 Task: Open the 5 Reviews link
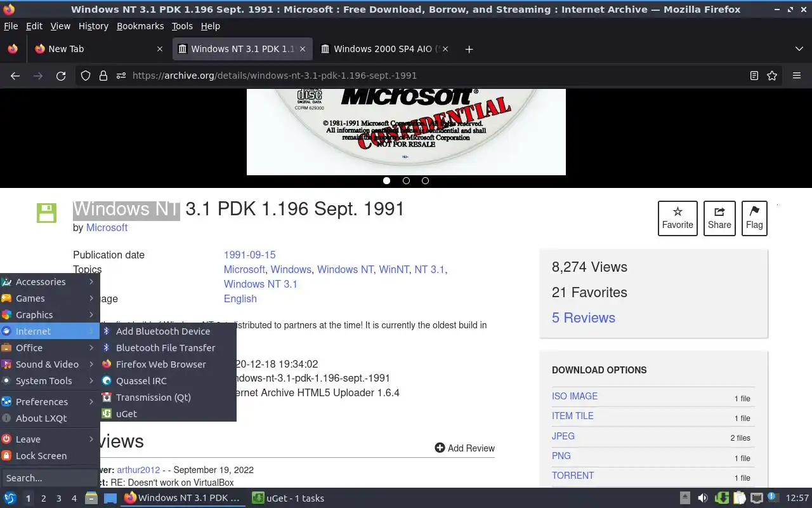[x=584, y=317]
